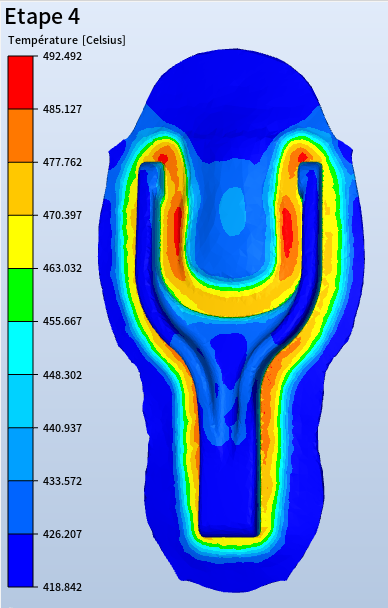Click legend value 433.572
The height and width of the screenshot is (608, 388).
tap(62, 481)
